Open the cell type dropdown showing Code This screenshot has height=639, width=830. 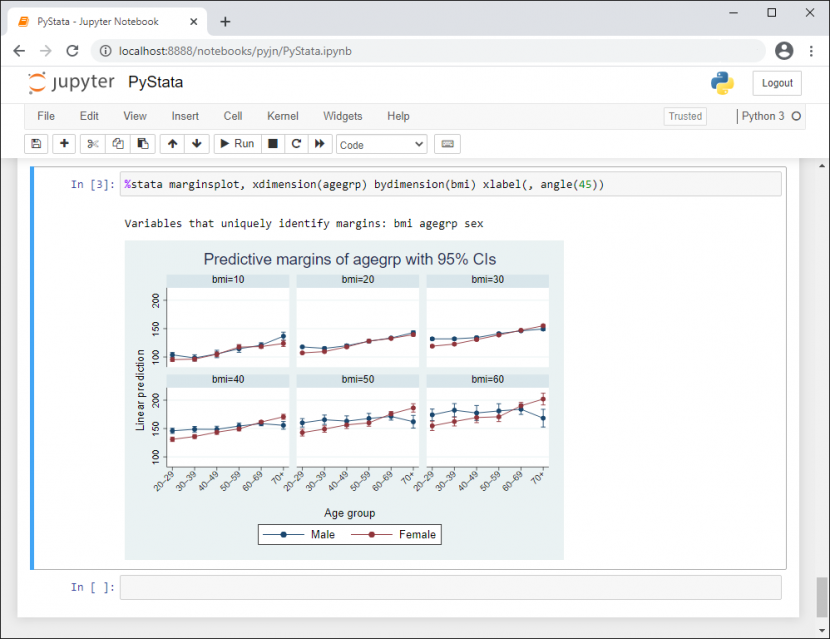[x=381, y=144]
